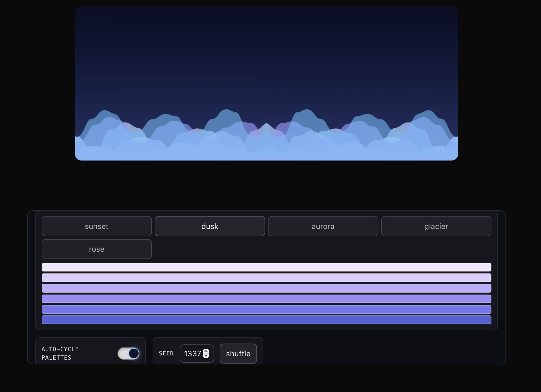Screen dimensions: 541x392
Task: Select the fifth blue-violet color swatch
Action: pos(266,309)
